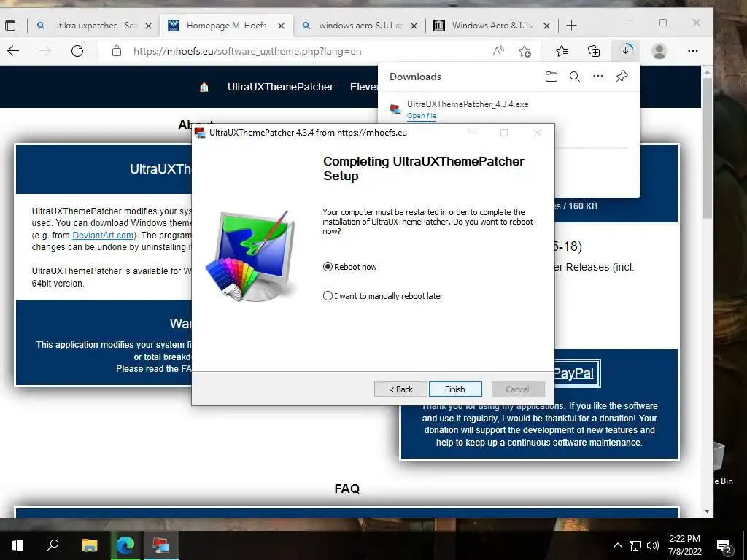Select the Reboot now radio option
Screen dimensions: 747x560
(x=350, y=267)
